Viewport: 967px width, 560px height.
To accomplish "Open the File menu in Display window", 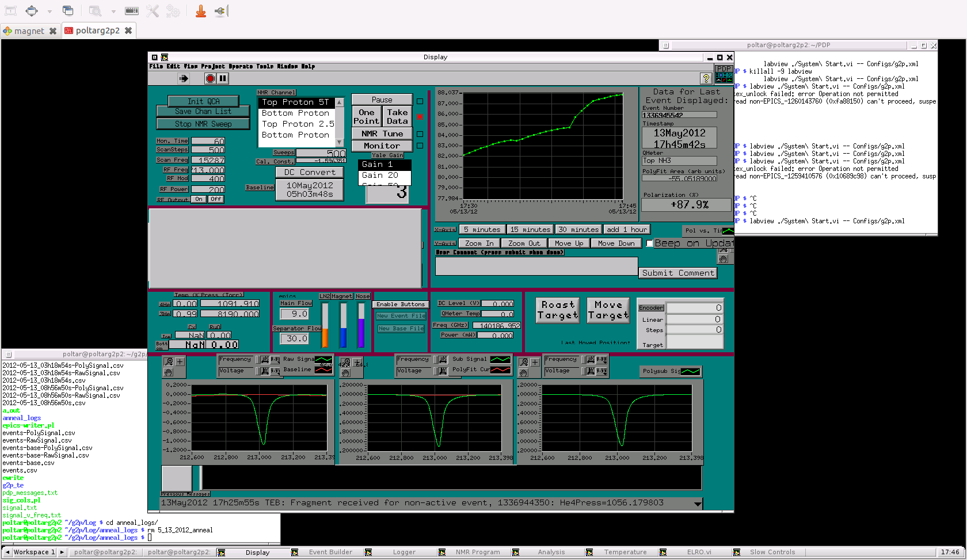I will (156, 67).
